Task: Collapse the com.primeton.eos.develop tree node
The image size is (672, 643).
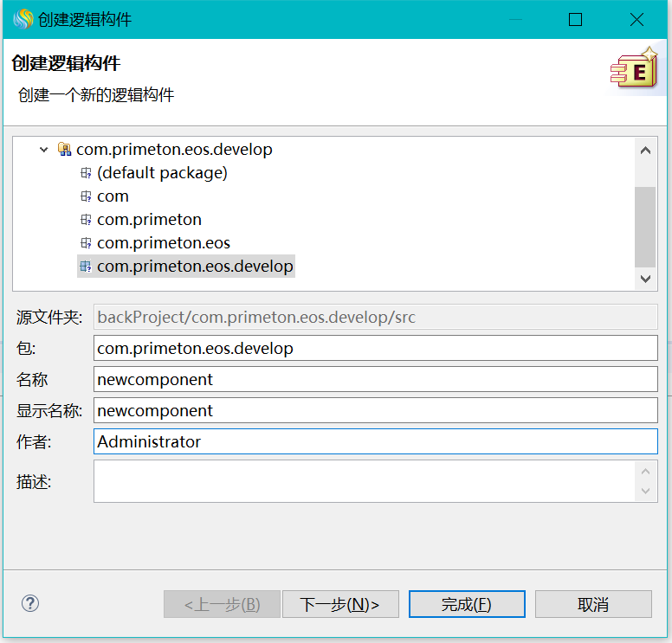Action: pos(44,150)
